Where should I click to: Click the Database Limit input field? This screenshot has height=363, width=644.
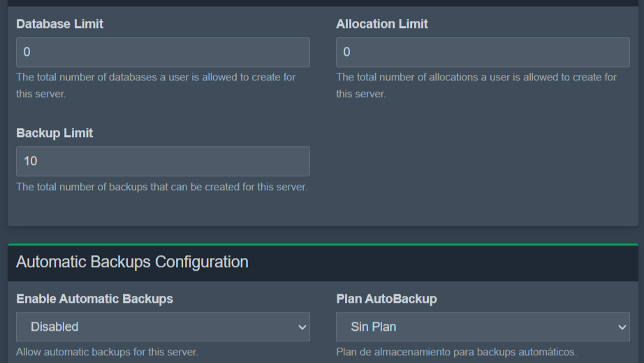[163, 52]
